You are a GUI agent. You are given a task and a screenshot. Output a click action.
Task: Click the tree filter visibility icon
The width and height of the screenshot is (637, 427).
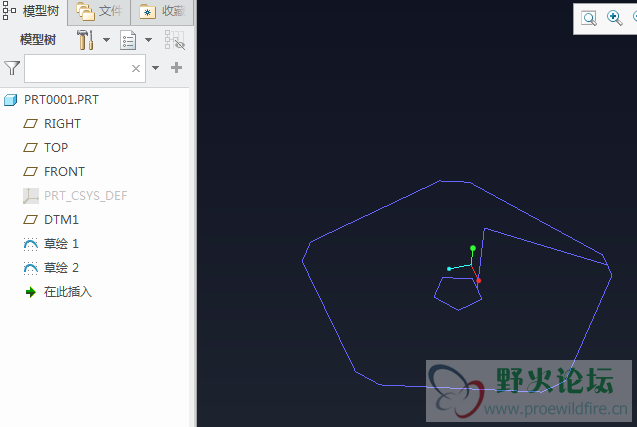tap(175, 40)
